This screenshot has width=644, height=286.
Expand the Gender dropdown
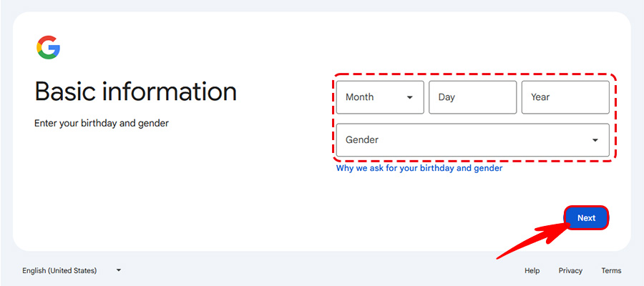472,140
